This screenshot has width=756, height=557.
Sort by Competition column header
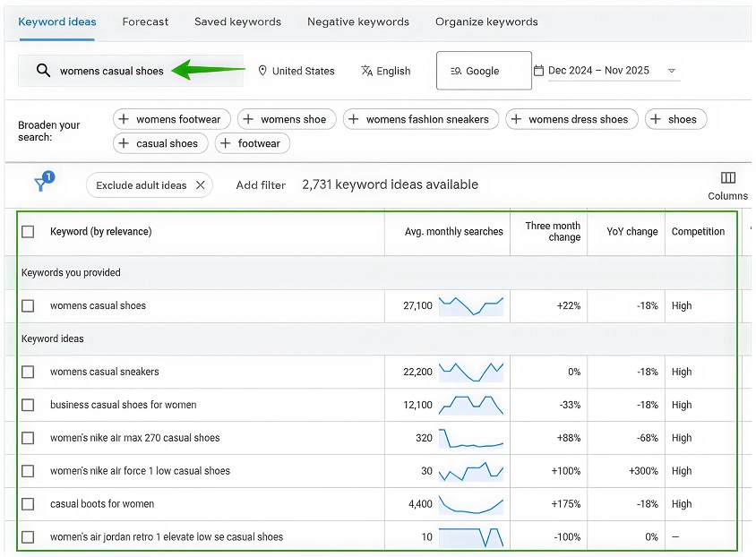pos(698,232)
